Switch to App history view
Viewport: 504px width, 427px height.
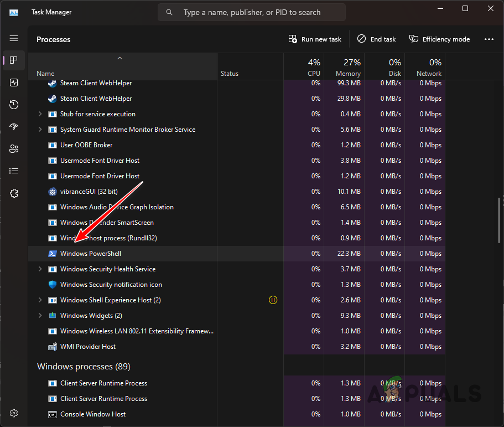click(14, 104)
